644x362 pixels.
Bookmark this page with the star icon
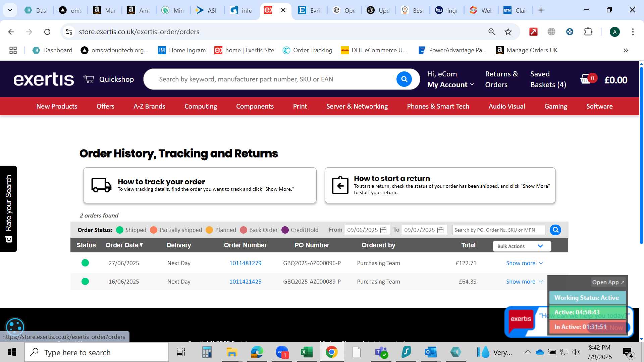tap(508, 32)
